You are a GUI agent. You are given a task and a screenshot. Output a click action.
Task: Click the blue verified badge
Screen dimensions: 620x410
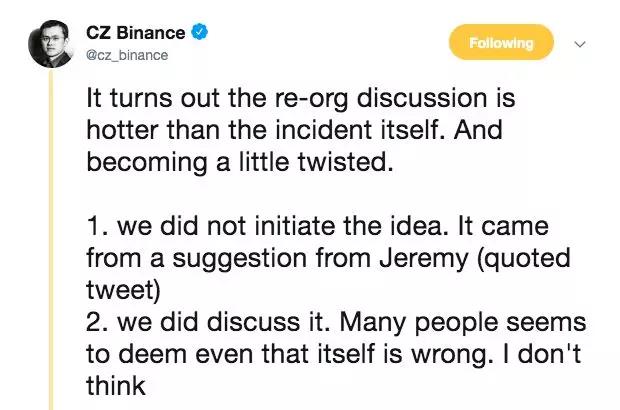pos(200,32)
